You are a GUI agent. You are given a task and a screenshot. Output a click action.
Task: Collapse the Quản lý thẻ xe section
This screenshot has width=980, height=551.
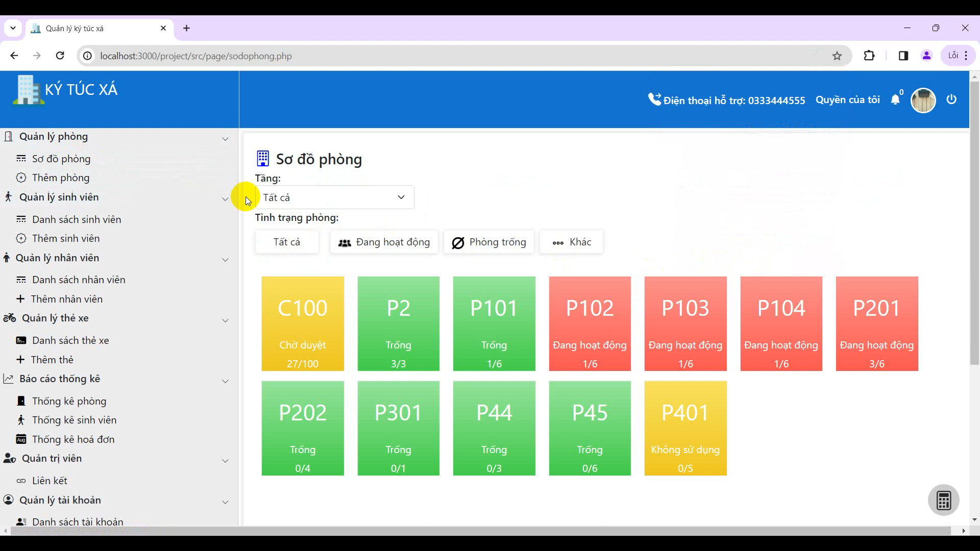(225, 320)
